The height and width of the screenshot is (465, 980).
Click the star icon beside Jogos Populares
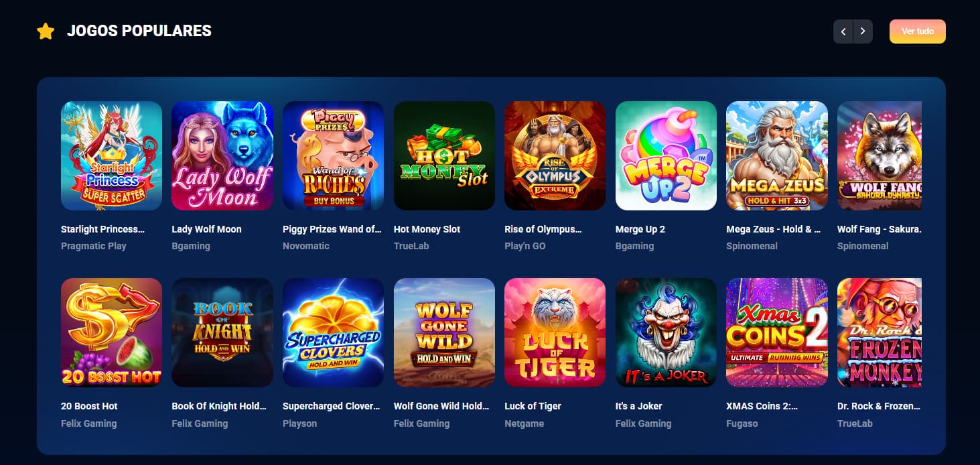coord(46,31)
